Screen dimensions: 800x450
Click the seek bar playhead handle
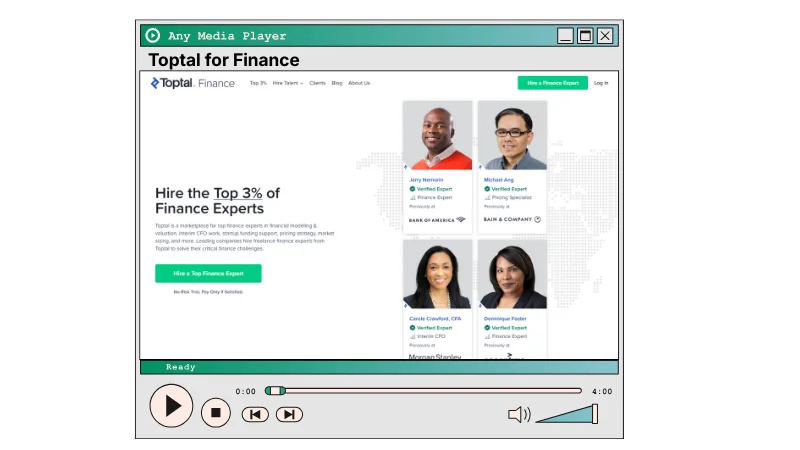click(x=276, y=391)
